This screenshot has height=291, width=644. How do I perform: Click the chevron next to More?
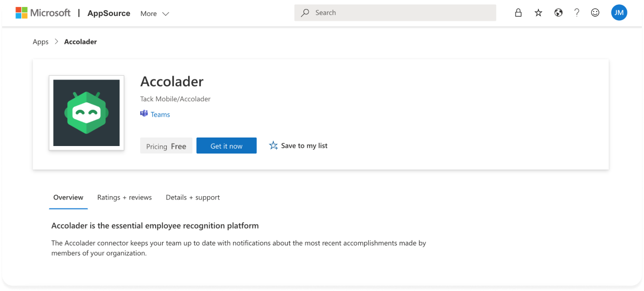pos(165,14)
